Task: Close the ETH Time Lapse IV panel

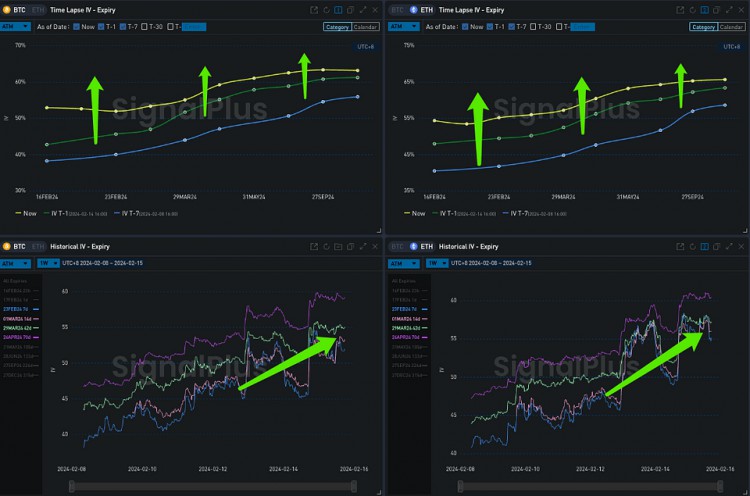Action: pyautogui.click(x=741, y=10)
